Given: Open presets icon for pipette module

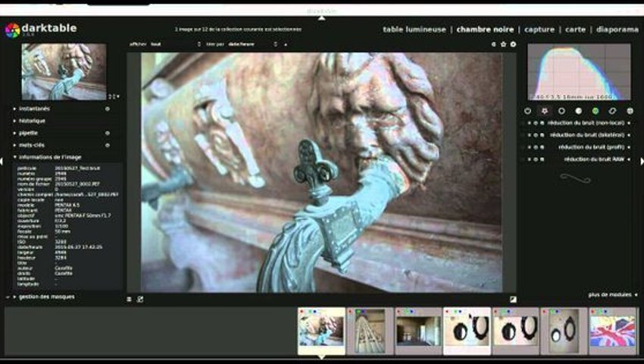Looking at the screenshot, I should pyautogui.click(x=107, y=133).
